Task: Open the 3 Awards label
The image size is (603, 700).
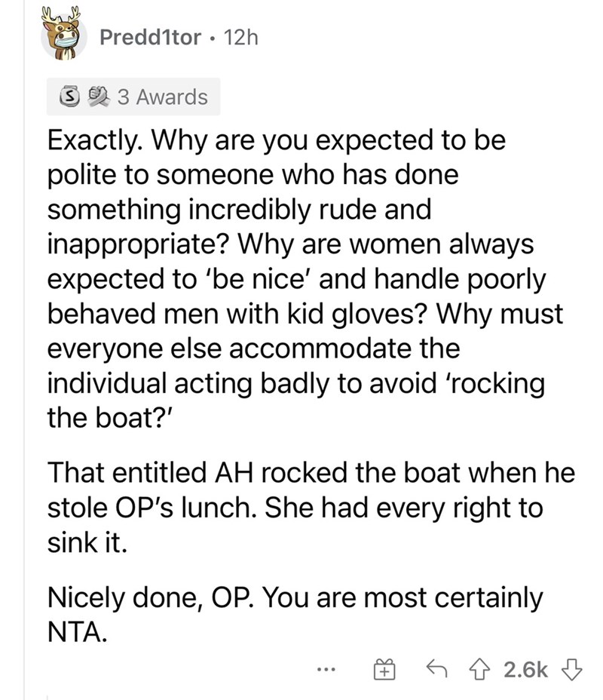Action: click(163, 97)
